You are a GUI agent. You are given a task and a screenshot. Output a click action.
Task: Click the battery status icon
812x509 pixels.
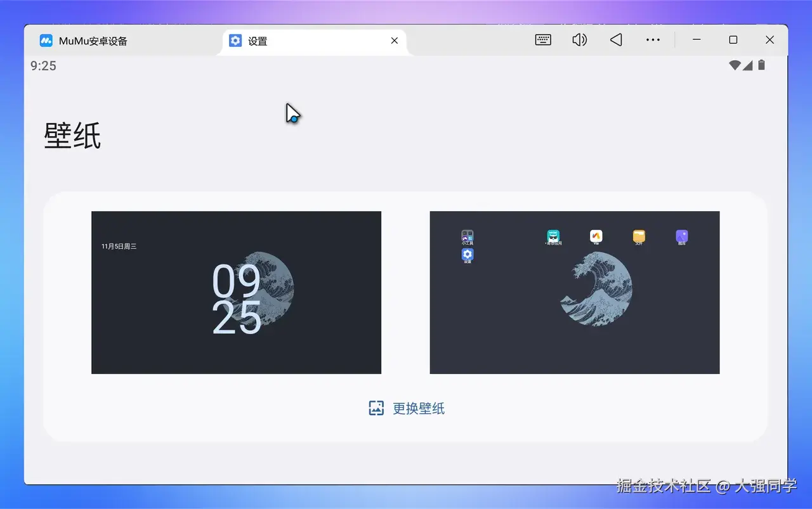(x=762, y=65)
